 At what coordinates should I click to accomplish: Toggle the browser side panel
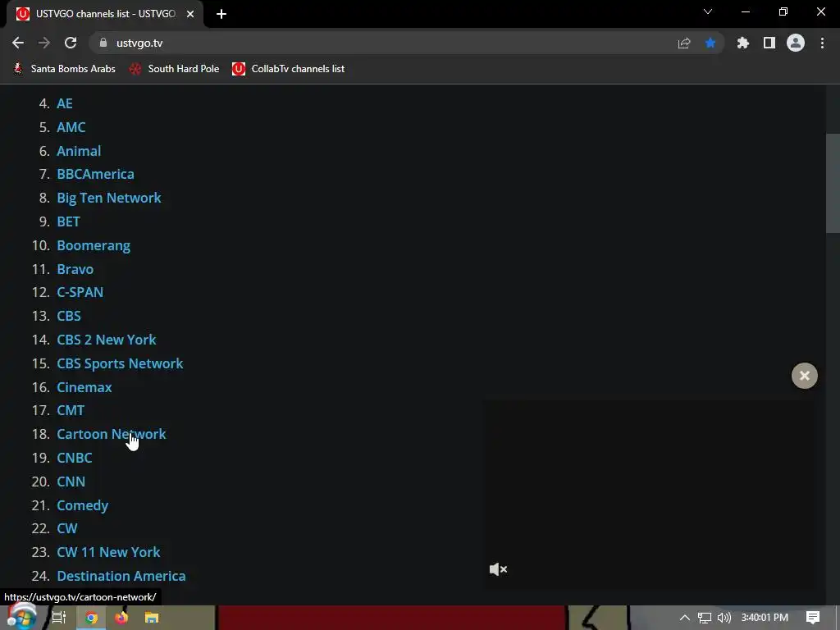tap(769, 43)
